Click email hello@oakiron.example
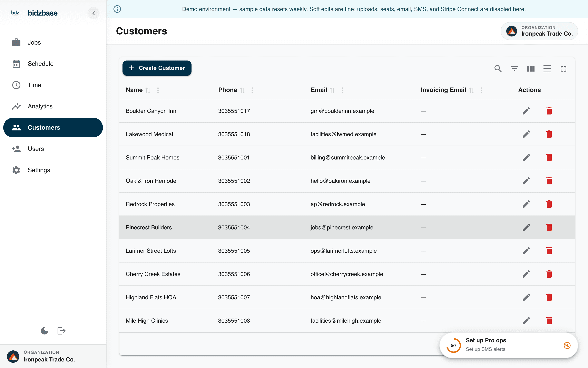This screenshot has height=368, width=588. tap(340, 181)
